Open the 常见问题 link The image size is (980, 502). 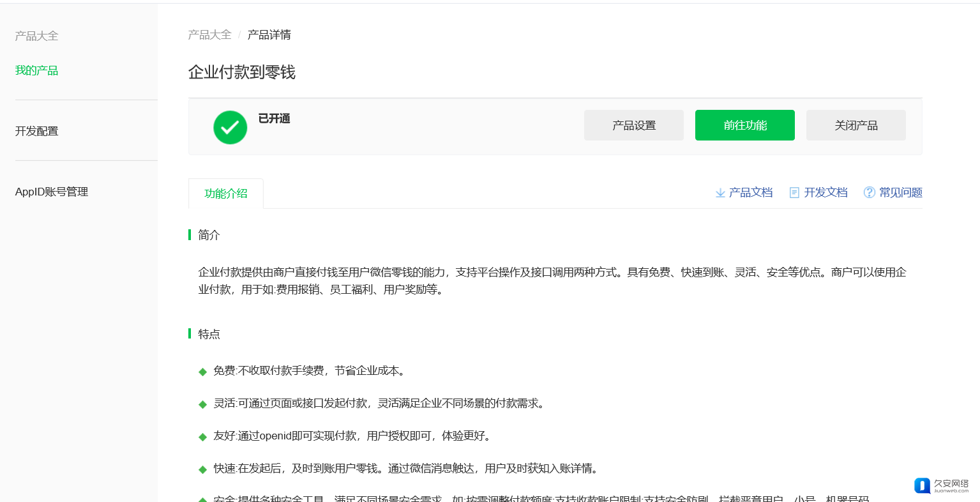pyautogui.click(x=901, y=192)
